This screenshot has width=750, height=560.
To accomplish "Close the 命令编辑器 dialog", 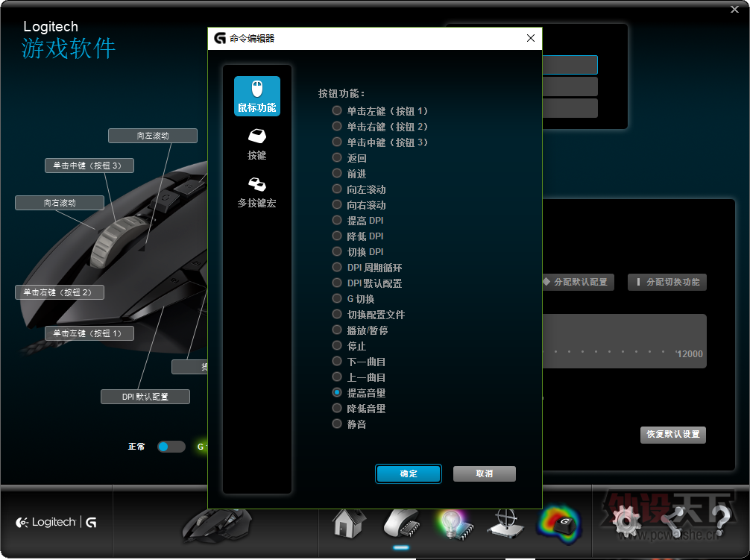I will 531,38.
